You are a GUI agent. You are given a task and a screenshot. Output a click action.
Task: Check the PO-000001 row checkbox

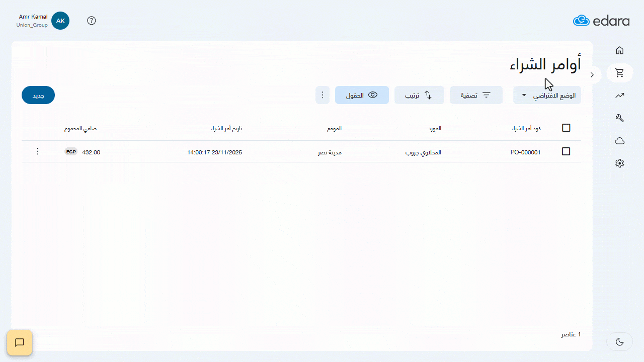[566, 151]
